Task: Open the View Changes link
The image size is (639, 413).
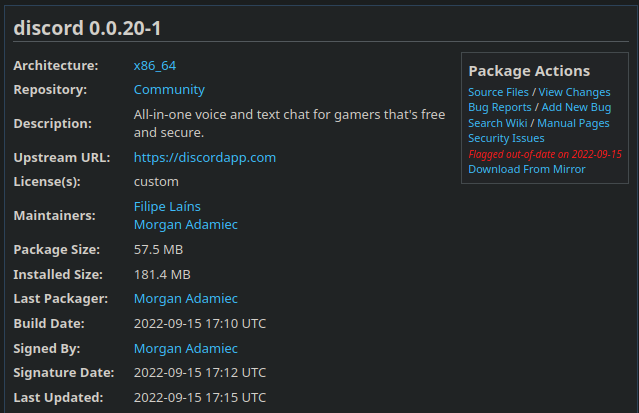Action: 574,92
